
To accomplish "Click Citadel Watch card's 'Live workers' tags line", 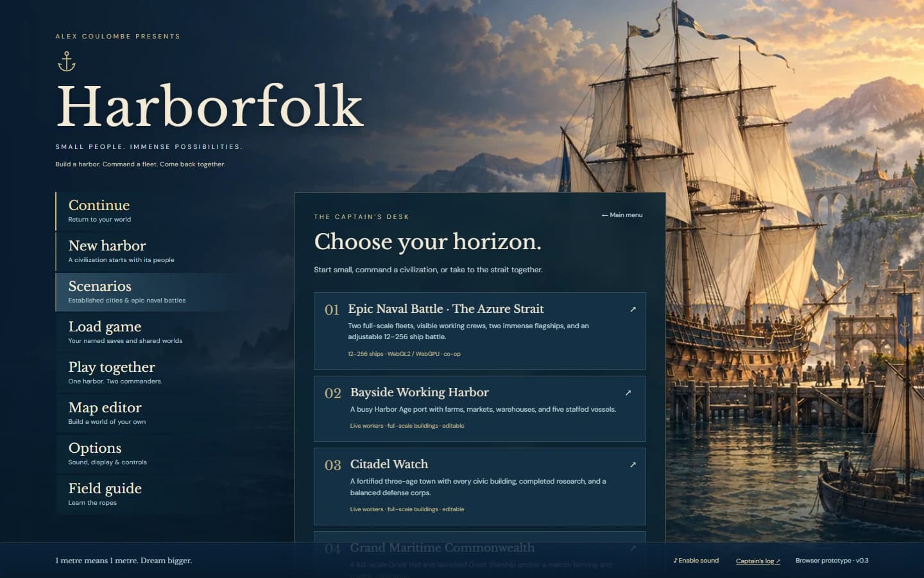I will tap(407, 509).
